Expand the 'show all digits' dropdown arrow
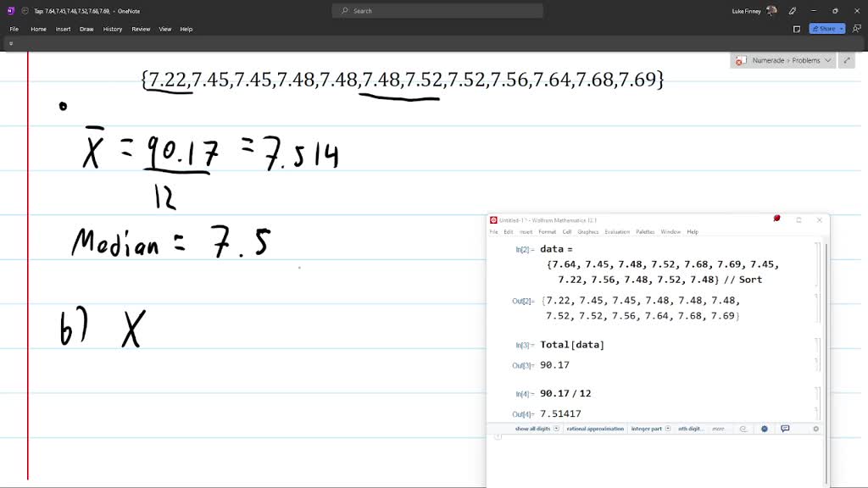This screenshot has height=488, width=868. pos(556,429)
